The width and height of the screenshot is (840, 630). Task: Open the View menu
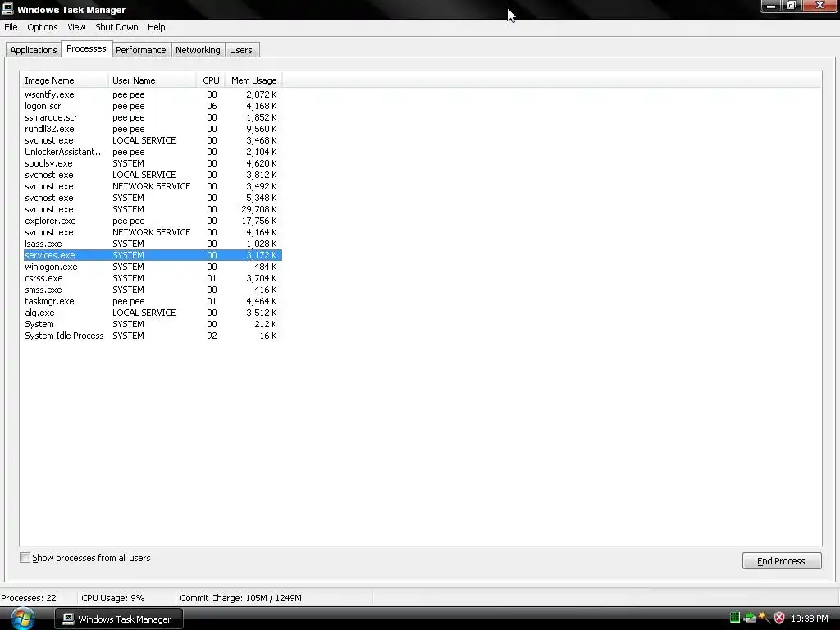click(76, 27)
